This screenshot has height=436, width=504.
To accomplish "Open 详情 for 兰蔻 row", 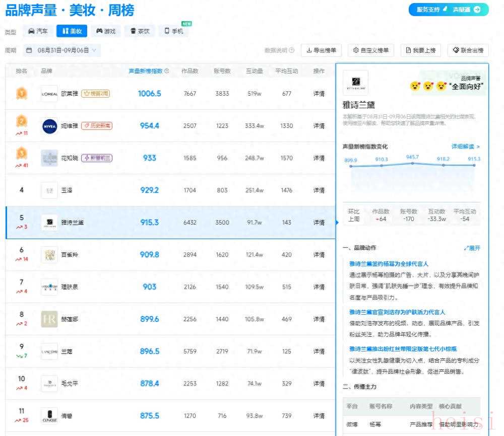I will (x=319, y=351).
